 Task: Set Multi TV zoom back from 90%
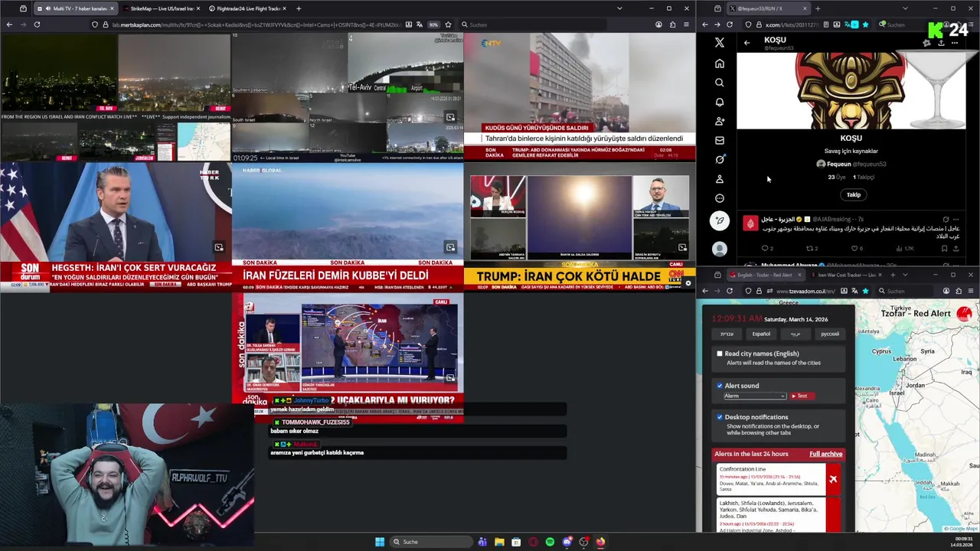(x=433, y=24)
